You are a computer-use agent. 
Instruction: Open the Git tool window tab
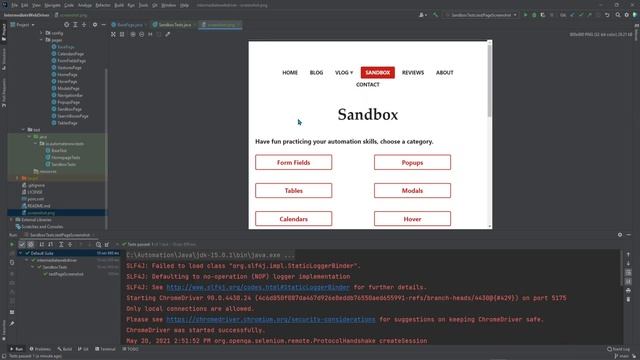coord(83,349)
